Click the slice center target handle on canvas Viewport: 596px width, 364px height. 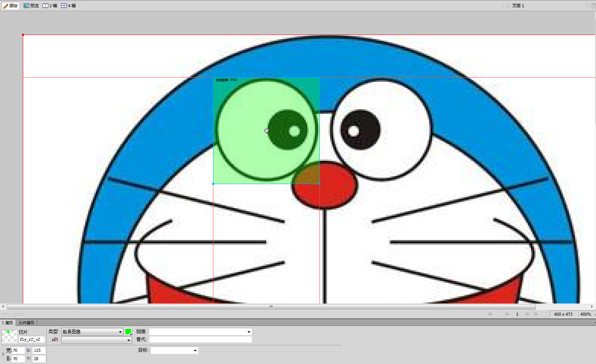tap(267, 130)
